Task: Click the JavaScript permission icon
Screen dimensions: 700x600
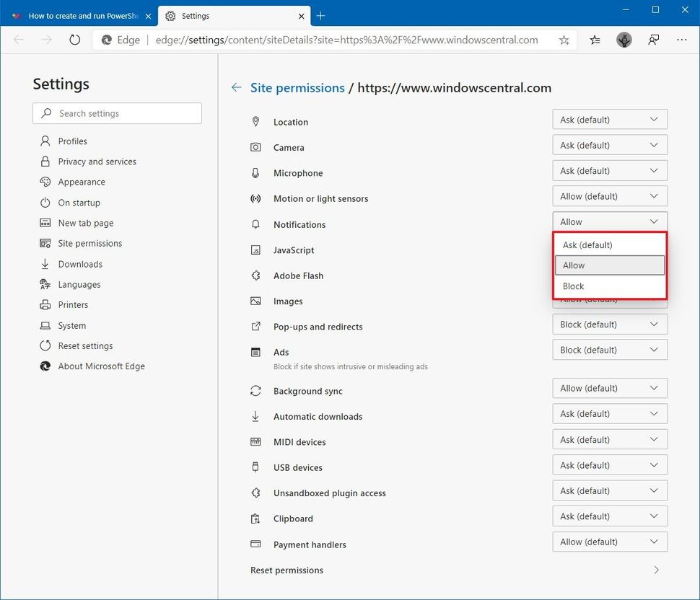Action: (255, 250)
